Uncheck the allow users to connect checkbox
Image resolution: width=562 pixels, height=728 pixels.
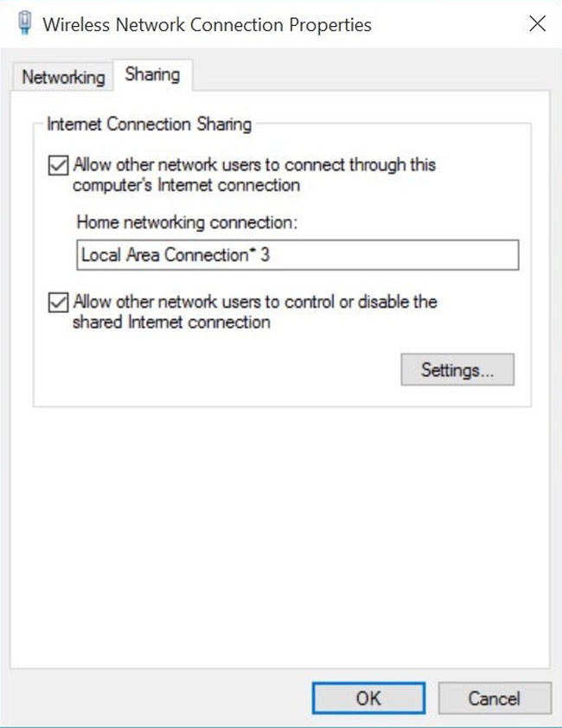pyautogui.click(x=58, y=165)
